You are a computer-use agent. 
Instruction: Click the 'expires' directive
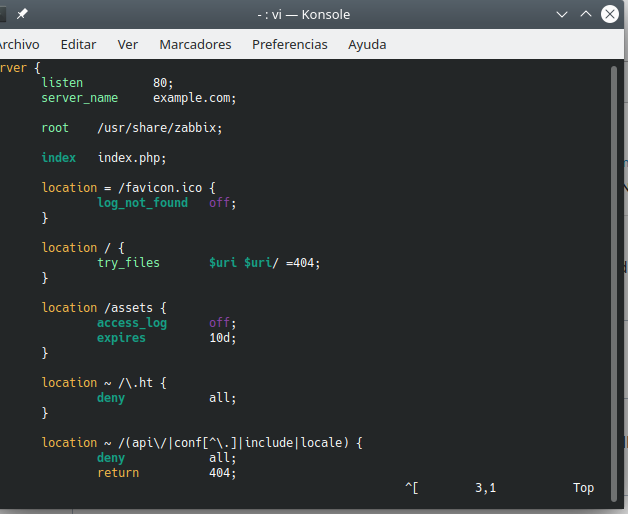click(121, 338)
